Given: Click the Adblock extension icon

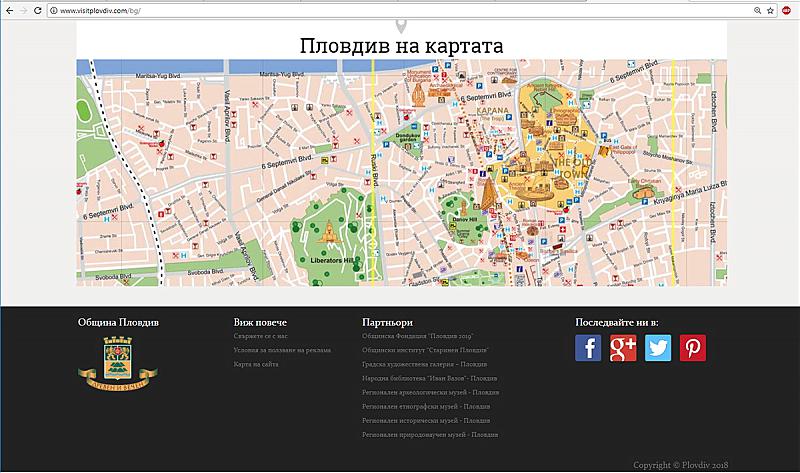Looking at the screenshot, I should pyautogui.click(x=788, y=10).
